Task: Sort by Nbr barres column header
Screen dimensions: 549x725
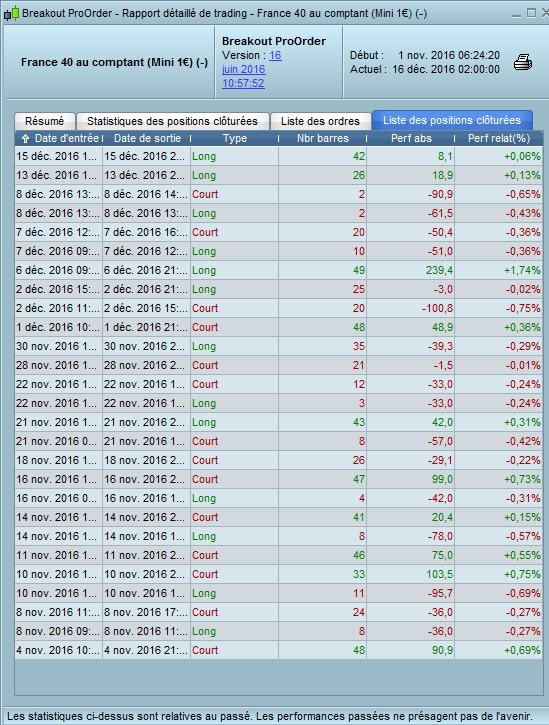Action: click(323, 138)
